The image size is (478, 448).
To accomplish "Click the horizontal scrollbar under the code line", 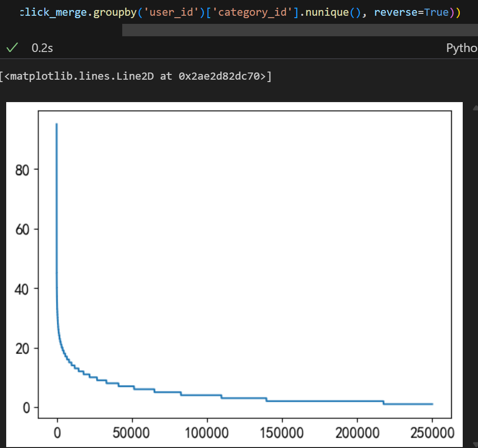I will [300, 30].
